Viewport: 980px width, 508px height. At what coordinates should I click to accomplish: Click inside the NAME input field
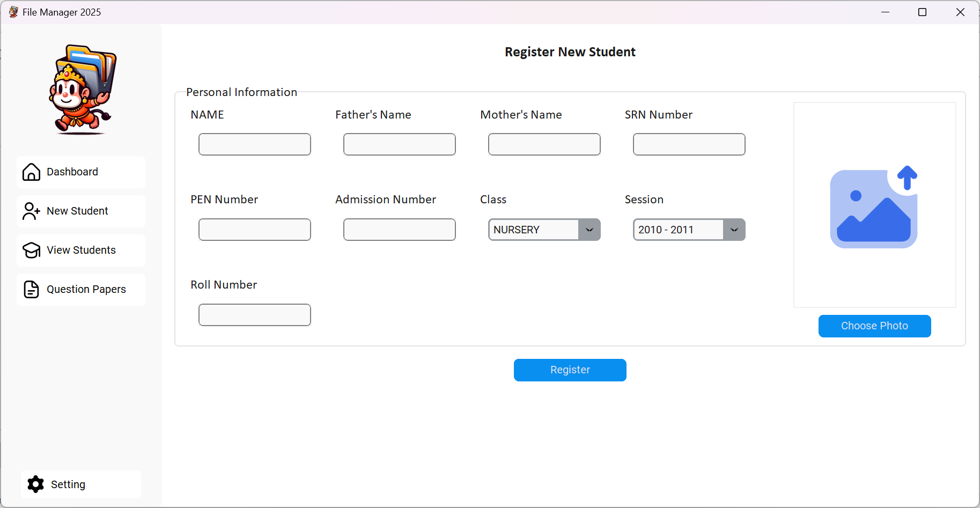(x=254, y=144)
